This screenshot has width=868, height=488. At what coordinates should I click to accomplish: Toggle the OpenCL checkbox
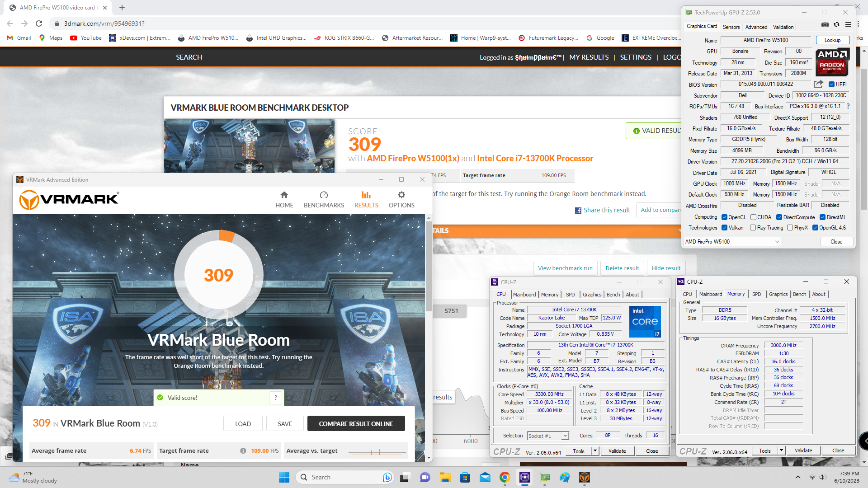tap(724, 217)
